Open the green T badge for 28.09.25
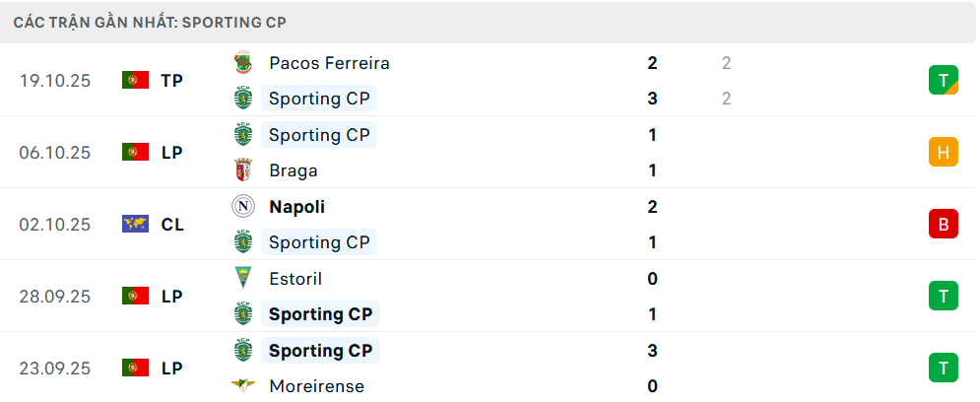 943,296
